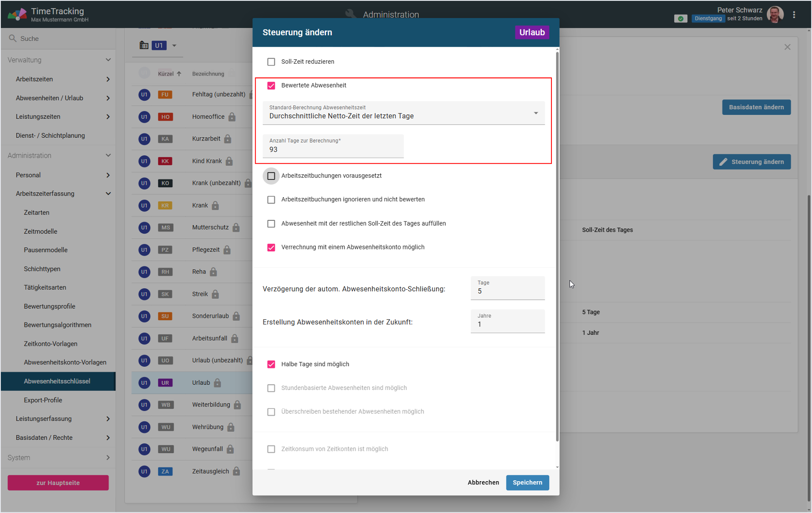Open the U1 company selector dropdown arrow
Viewport: 812px width, 513px height.
point(174,46)
